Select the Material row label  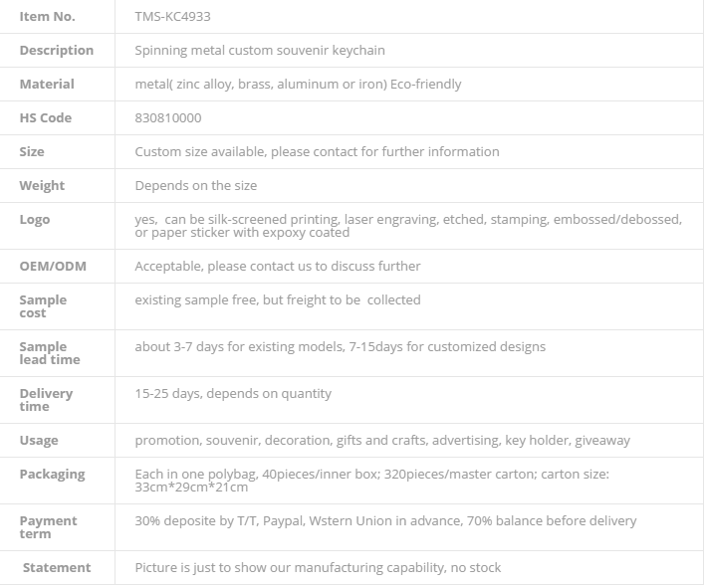(x=47, y=84)
